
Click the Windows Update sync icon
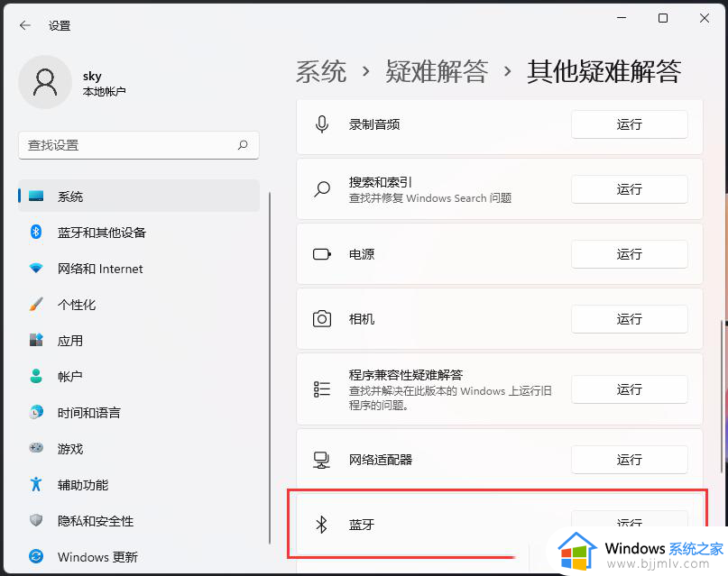(x=36, y=556)
